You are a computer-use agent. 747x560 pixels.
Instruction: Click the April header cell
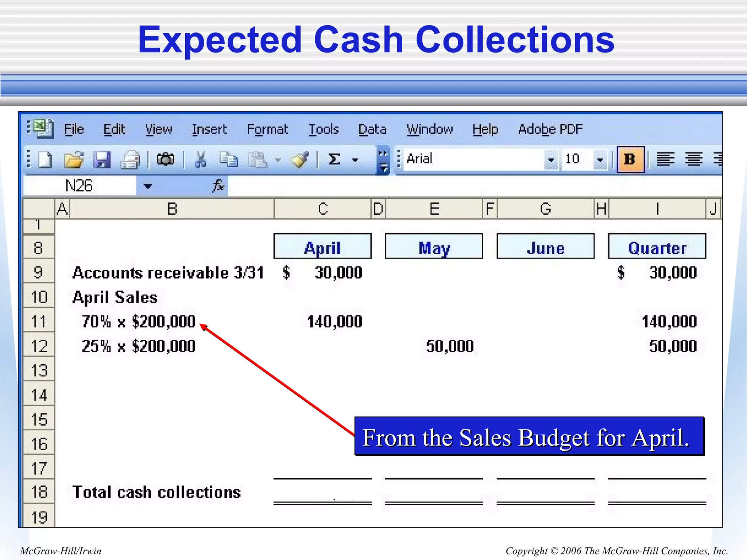click(323, 247)
